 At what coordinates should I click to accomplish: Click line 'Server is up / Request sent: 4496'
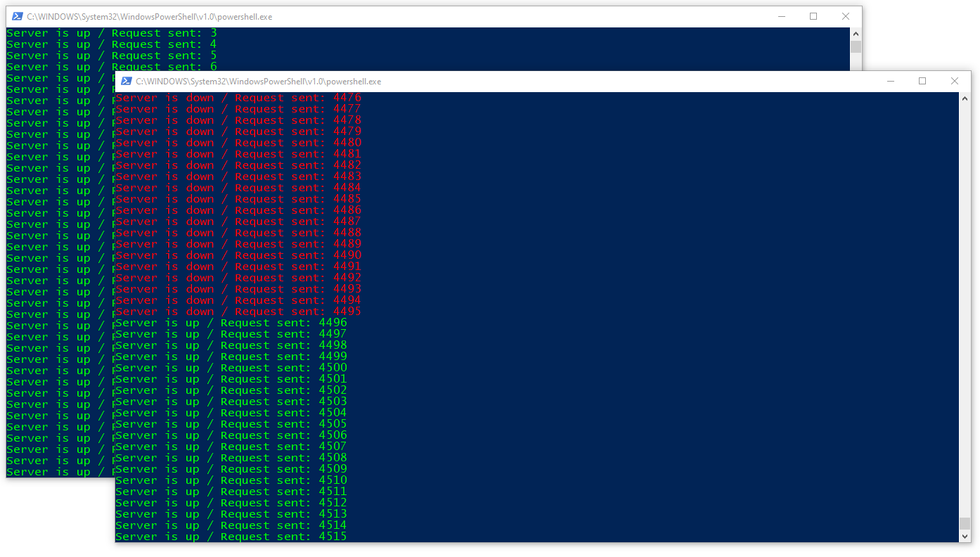coord(231,323)
